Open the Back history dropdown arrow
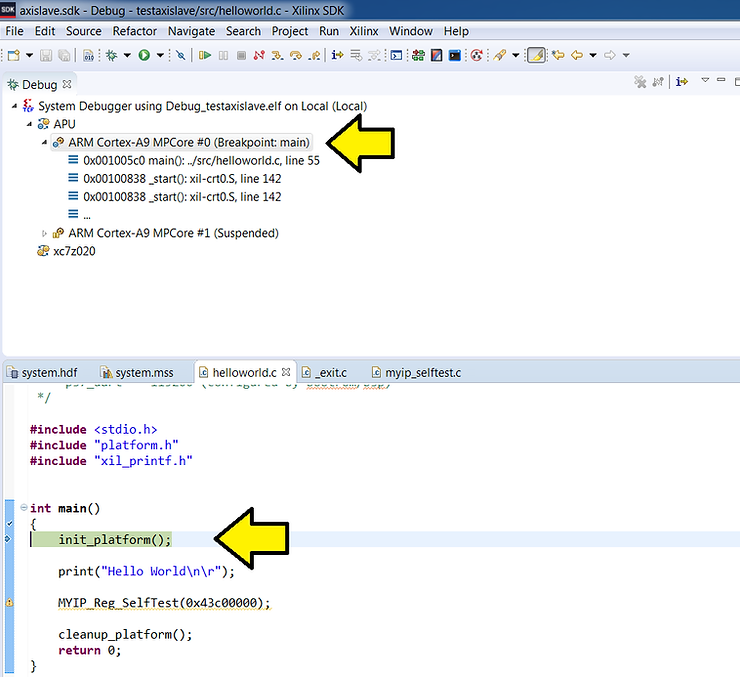 tap(593, 55)
